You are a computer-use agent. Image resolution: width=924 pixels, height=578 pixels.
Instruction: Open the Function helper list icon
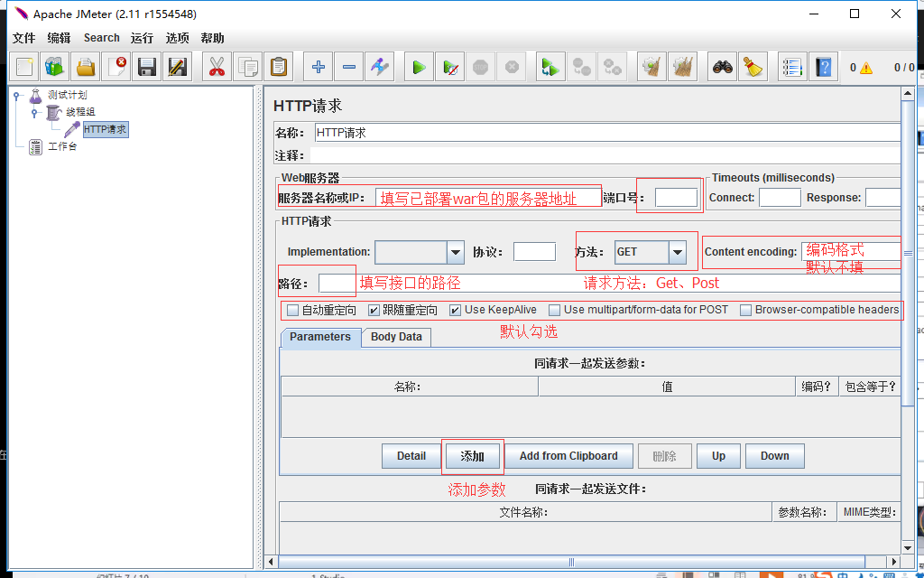792,67
